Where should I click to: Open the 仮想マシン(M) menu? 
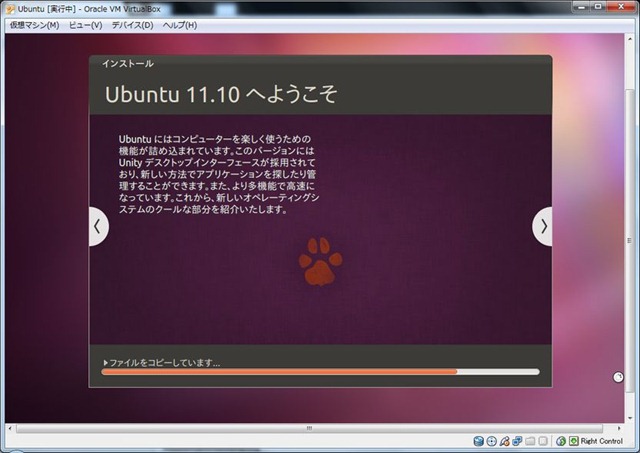(x=34, y=24)
